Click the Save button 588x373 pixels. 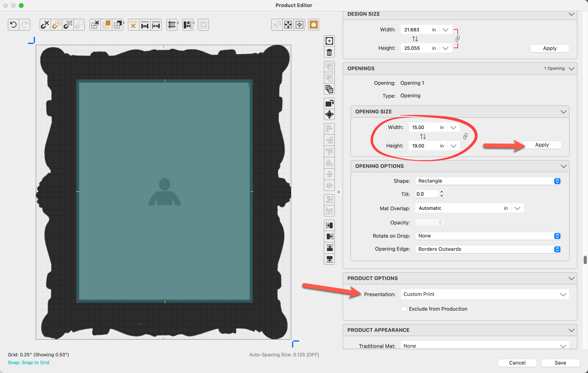[560, 363]
